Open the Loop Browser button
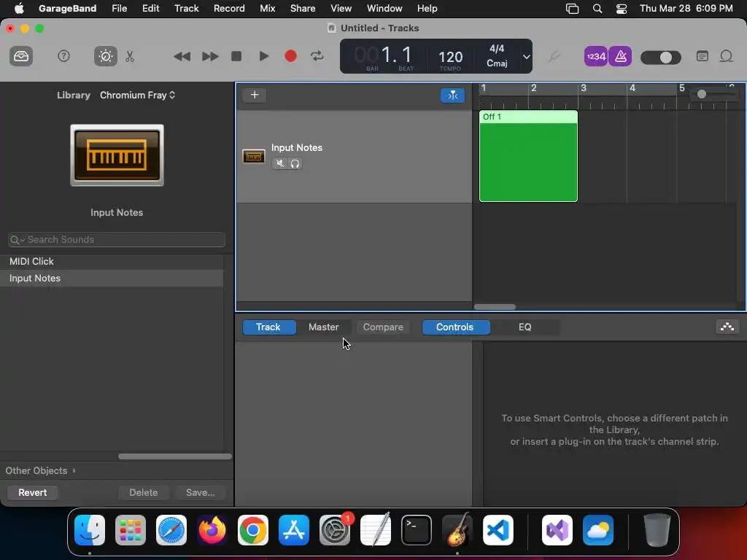747x560 pixels. (x=726, y=56)
